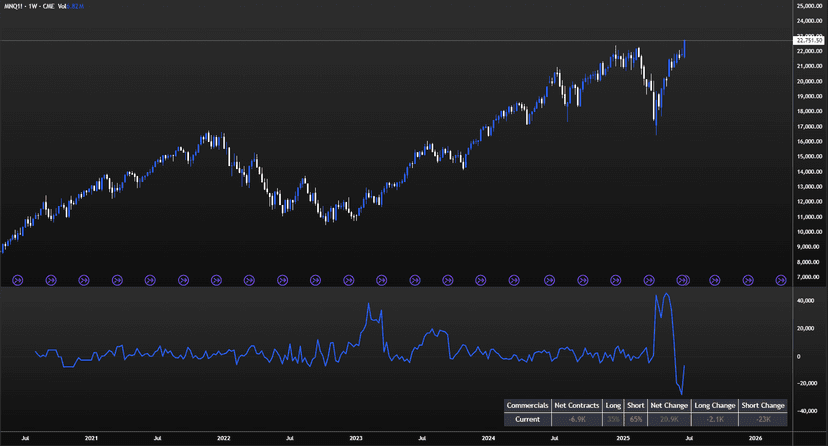
Task: Click the CME exchange label in legend
Action: 49,6
